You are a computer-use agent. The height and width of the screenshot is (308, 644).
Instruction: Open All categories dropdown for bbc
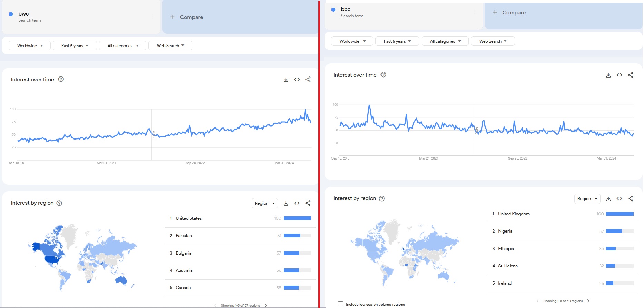click(x=445, y=41)
